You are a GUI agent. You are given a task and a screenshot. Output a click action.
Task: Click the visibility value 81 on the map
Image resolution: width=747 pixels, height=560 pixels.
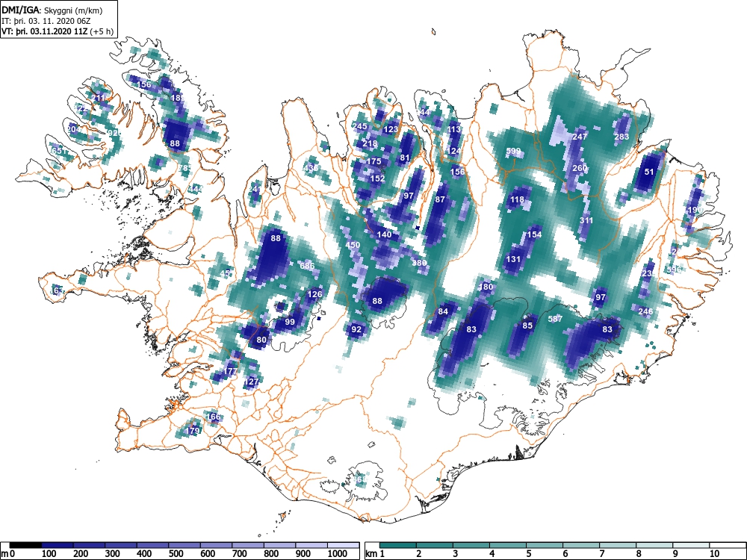point(405,158)
